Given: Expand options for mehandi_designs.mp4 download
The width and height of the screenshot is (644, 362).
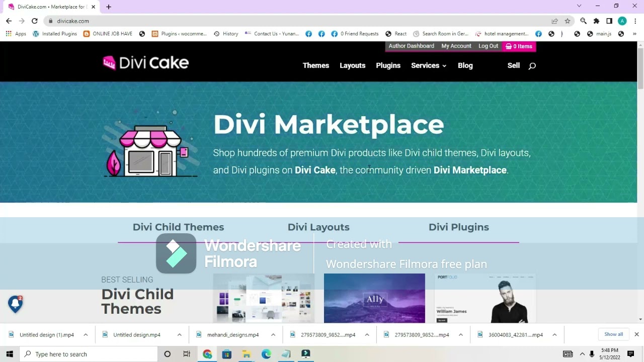Looking at the screenshot, I should (273, 335).
